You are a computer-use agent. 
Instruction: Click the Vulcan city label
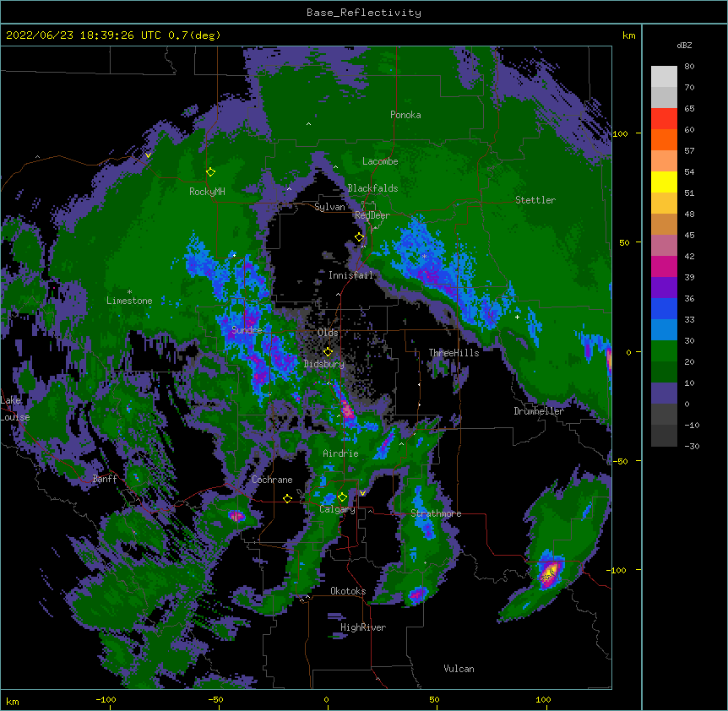[x=459, y=669]
